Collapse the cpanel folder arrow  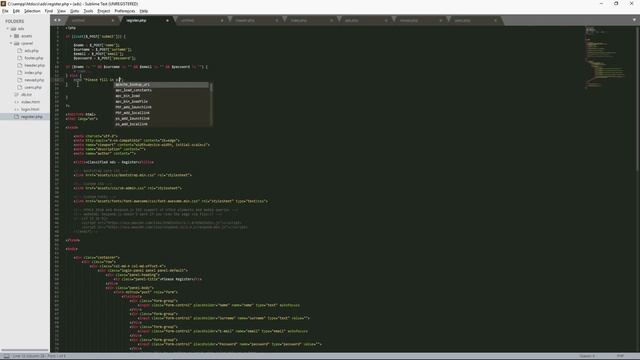pyautogui.click(x=11, y=43)
